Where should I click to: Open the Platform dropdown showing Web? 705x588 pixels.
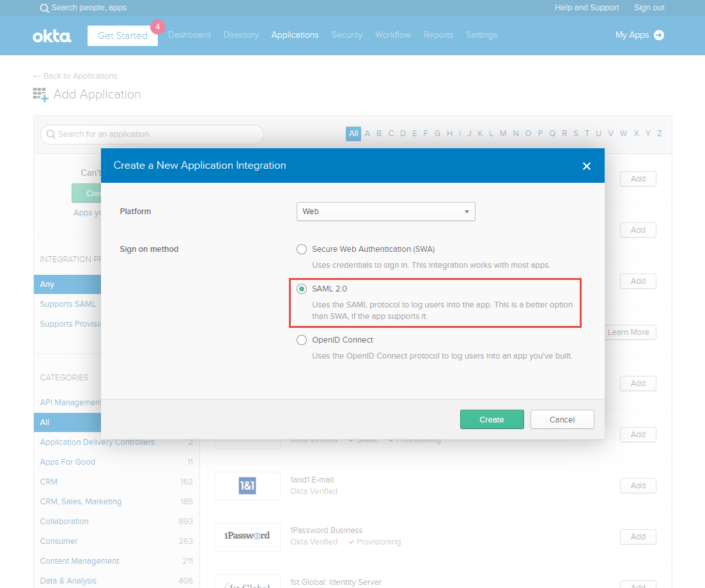tap(385, 211)
